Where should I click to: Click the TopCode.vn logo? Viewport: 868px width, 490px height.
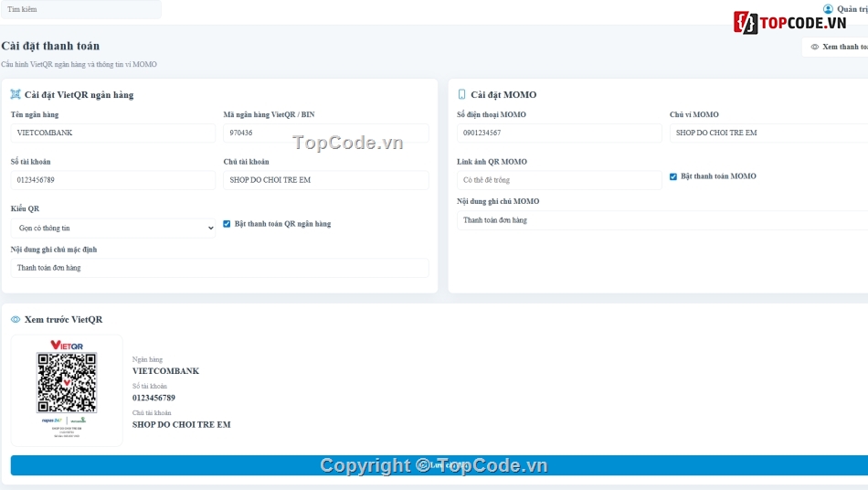pos(790,23)
